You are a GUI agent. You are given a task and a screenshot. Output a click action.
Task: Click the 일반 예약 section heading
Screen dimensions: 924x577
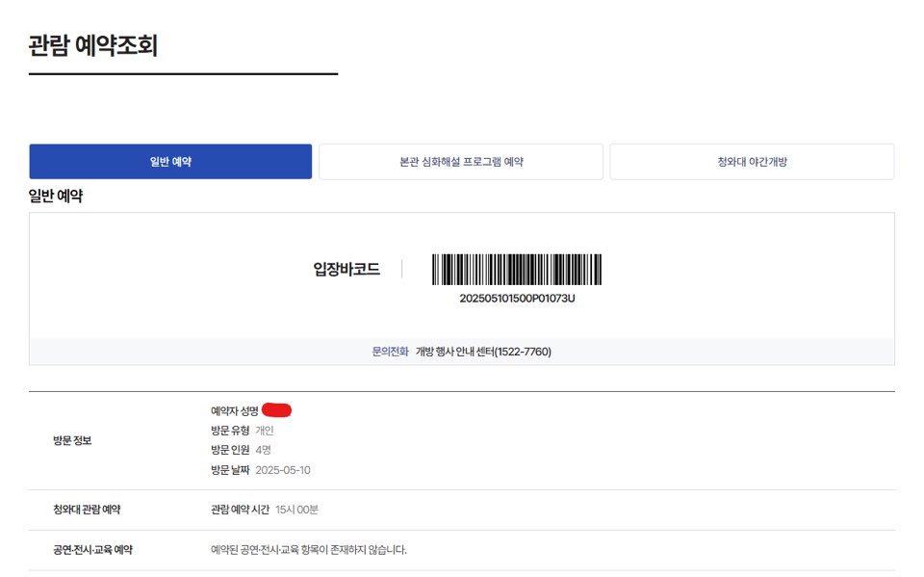[x=56, y=196]
